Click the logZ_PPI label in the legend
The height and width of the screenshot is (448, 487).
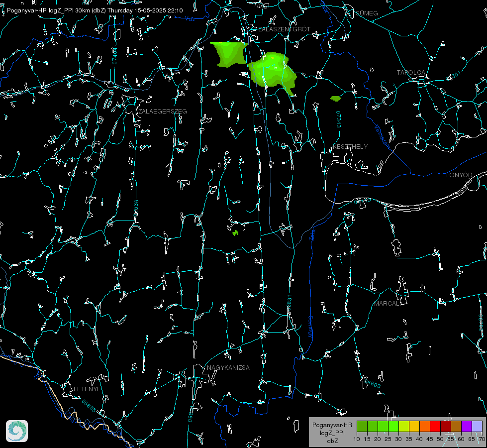click(x=332, y=433)
